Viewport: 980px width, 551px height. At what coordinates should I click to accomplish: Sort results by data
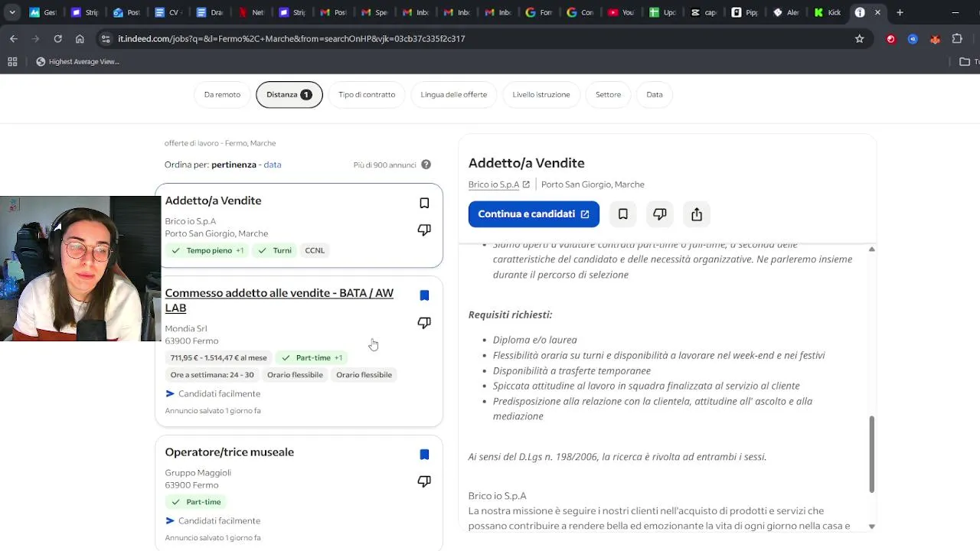(x=273, y=165)
